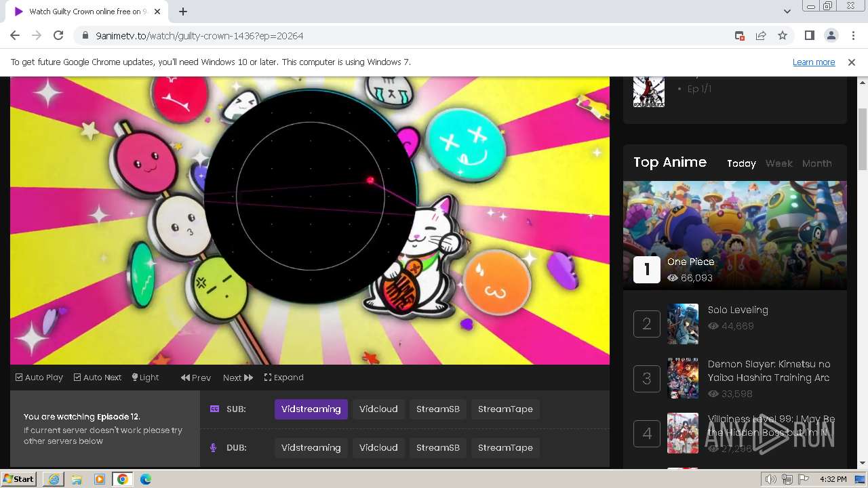Select SUB Vidstreaming server
This screenshot has height=488, width=868.
tap(311, 409)
